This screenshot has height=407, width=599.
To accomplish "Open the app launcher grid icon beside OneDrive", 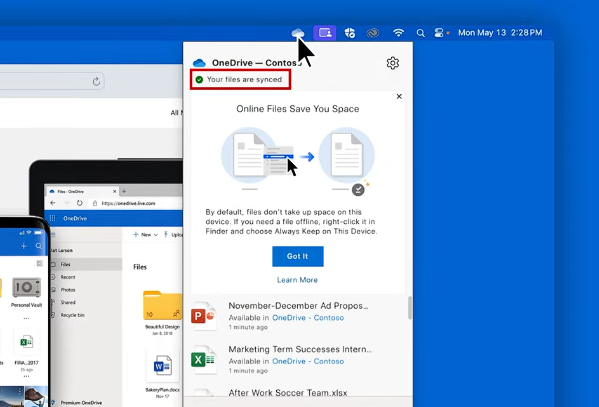I will click(52, 218).
